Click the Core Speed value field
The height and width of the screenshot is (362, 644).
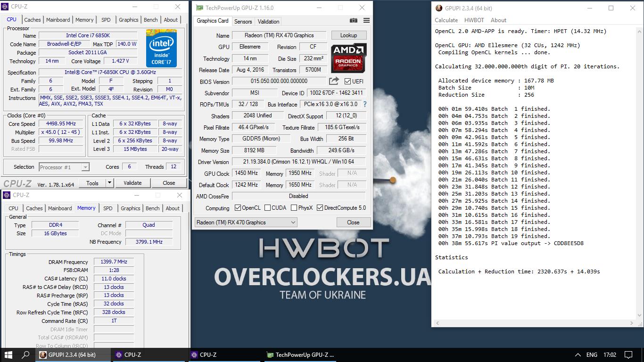point(61,124)
